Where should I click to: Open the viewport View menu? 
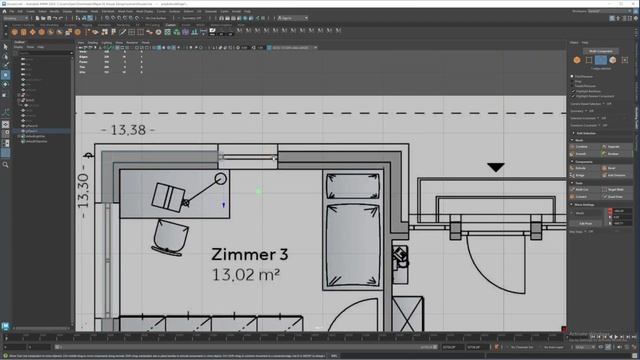click(x=81, y=42)
